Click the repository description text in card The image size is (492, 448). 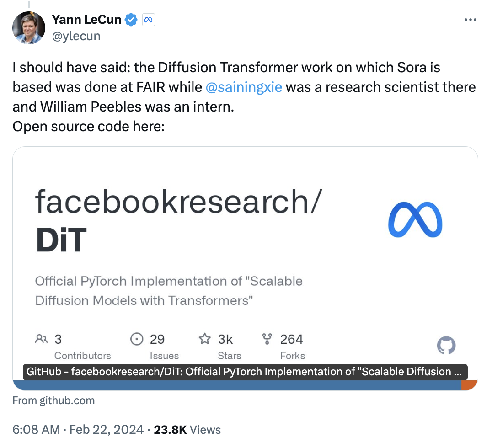point(169,290)
